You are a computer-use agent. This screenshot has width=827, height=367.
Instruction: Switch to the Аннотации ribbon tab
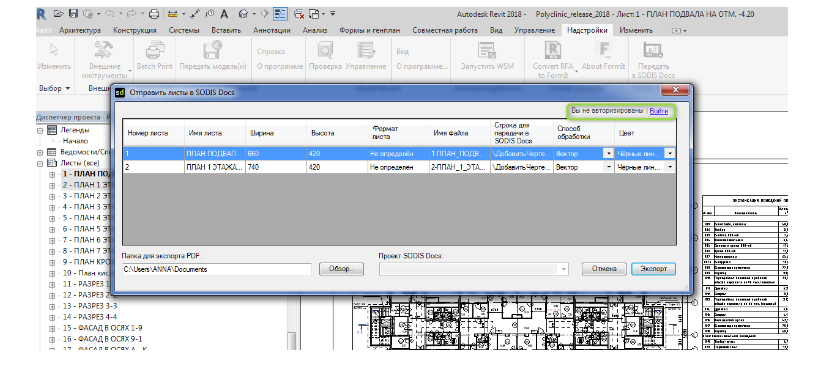click(272, 31)
